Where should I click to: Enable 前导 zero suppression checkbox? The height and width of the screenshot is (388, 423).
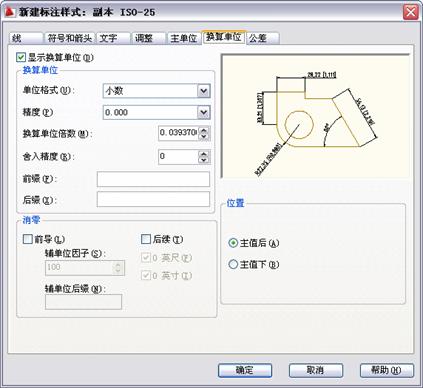point(27,239)
